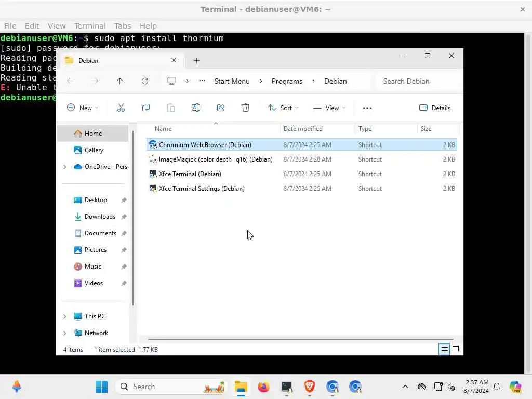Open the Sort dropdown
This screenshot has height=399, width=532.
(x=283, y=108)
